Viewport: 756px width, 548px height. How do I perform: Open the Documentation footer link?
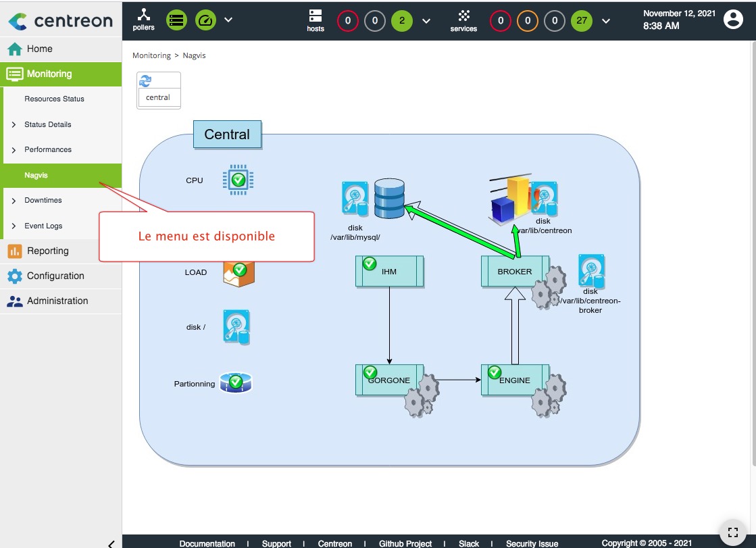207,543
